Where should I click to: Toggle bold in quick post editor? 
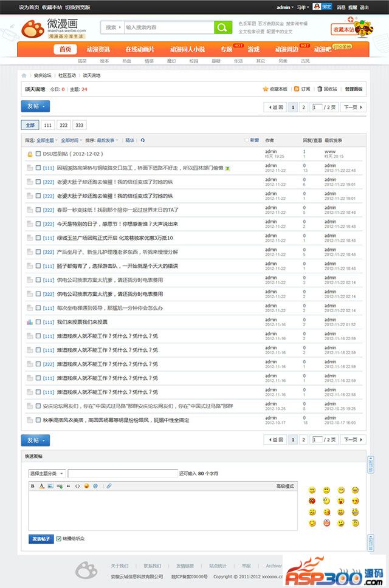33,486
